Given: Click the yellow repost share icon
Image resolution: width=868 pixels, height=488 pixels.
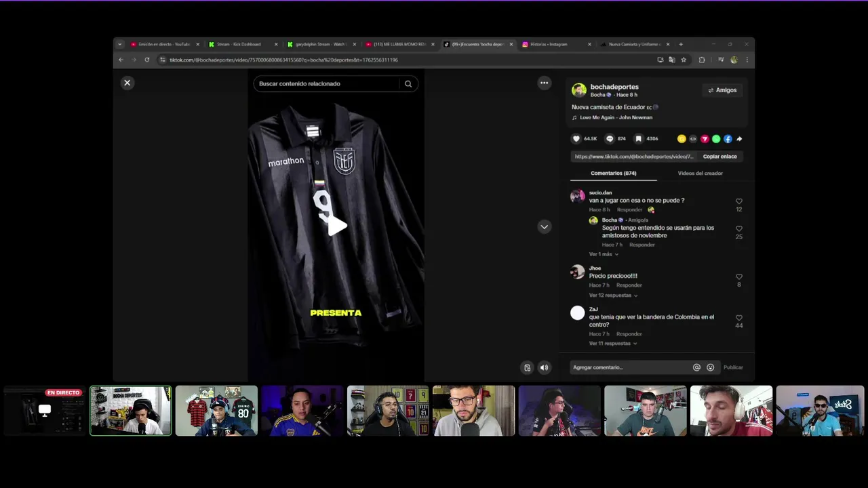Looking at the screenshot, I should coord(682,139).
